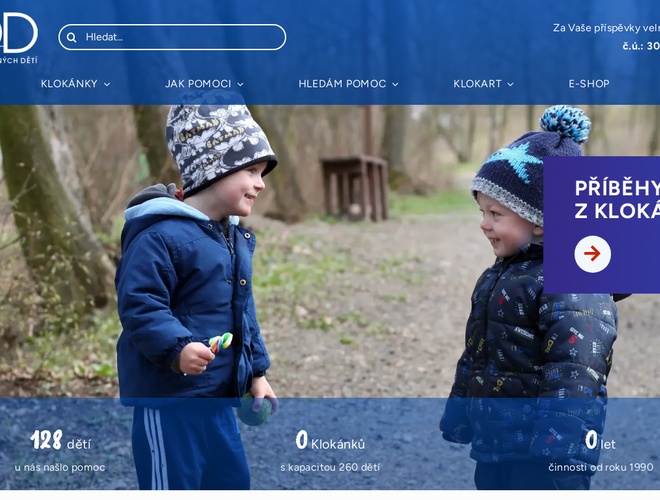The width and height of the screenshot is (660, 500).
Task: Select the JAK POMOCI menu label
Action: click(198, 84)
